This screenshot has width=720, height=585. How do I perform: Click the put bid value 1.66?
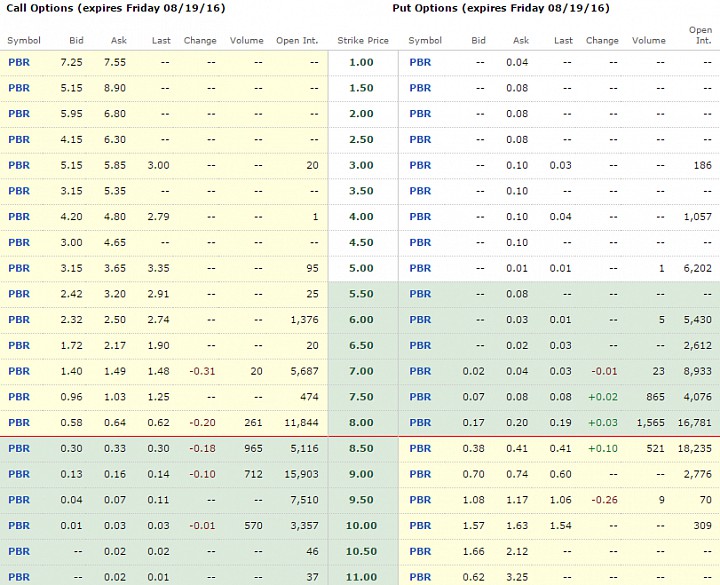click(x=473, y=551)
